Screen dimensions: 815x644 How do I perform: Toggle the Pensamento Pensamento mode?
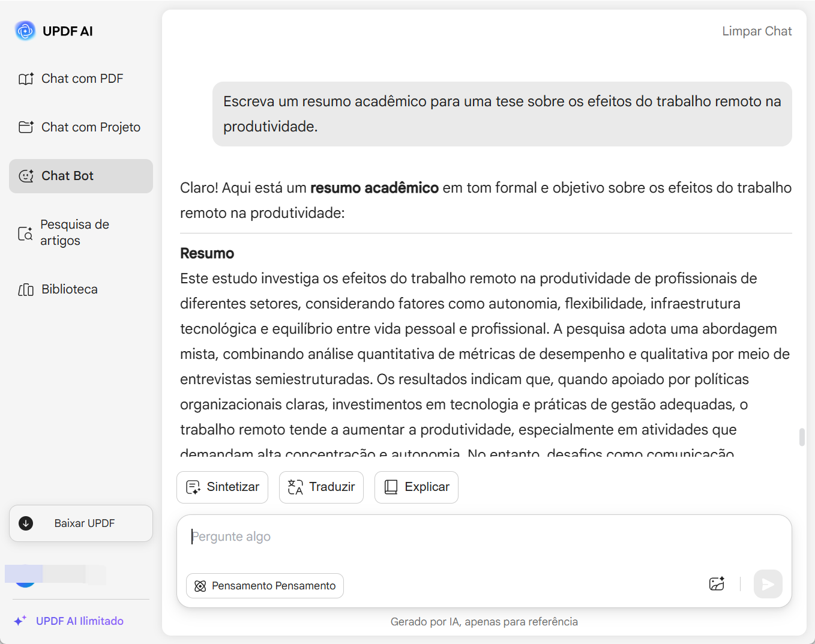click(265, 586)
